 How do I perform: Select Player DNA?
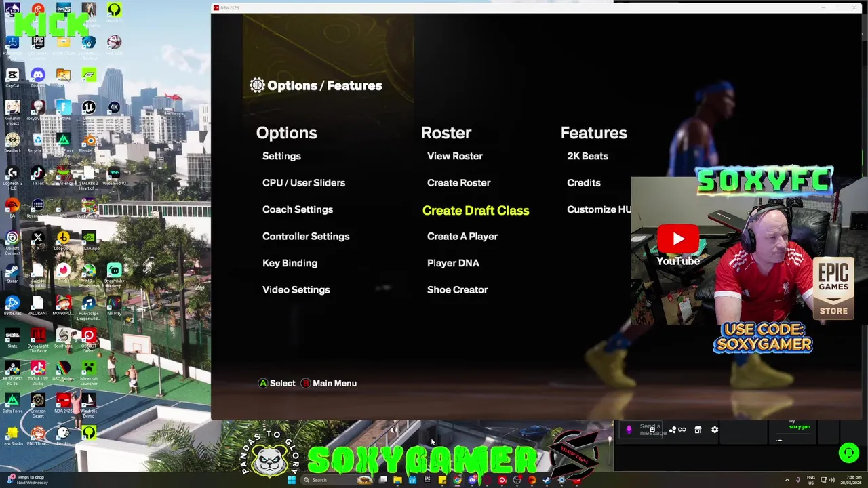pos(453,263)
